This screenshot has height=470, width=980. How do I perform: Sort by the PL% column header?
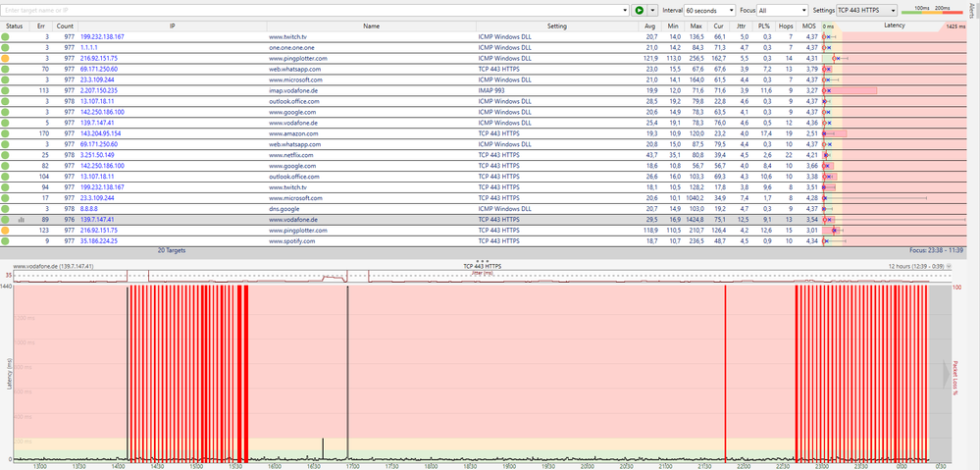764,26
